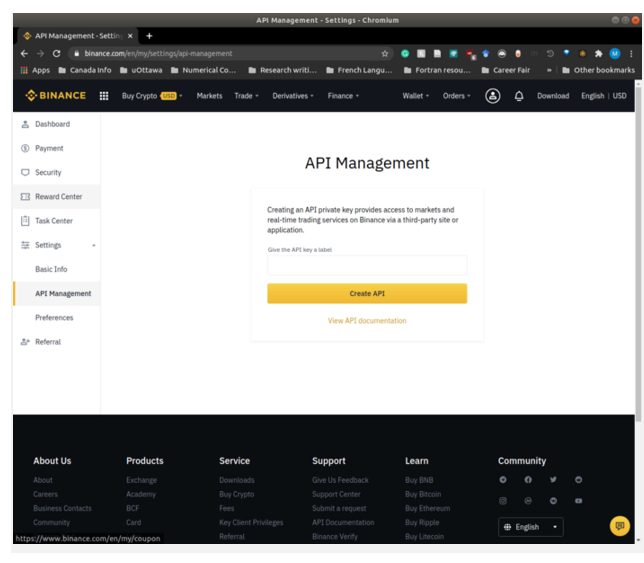644x563 pixels.
Task: Open the apps grid menu icon
Action: click(104, 96)
